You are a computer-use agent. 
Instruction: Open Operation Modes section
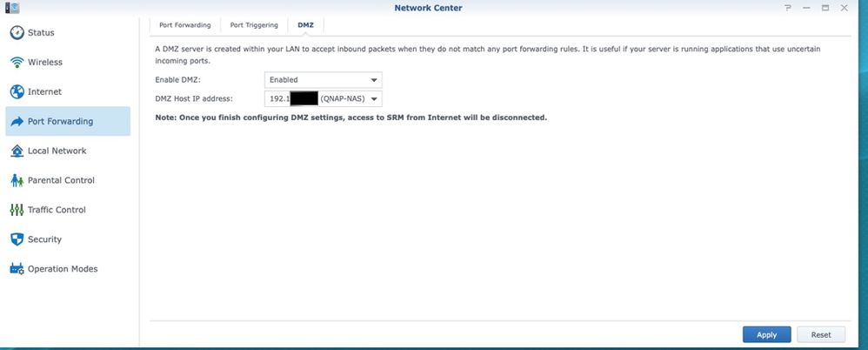pos(68,269)
